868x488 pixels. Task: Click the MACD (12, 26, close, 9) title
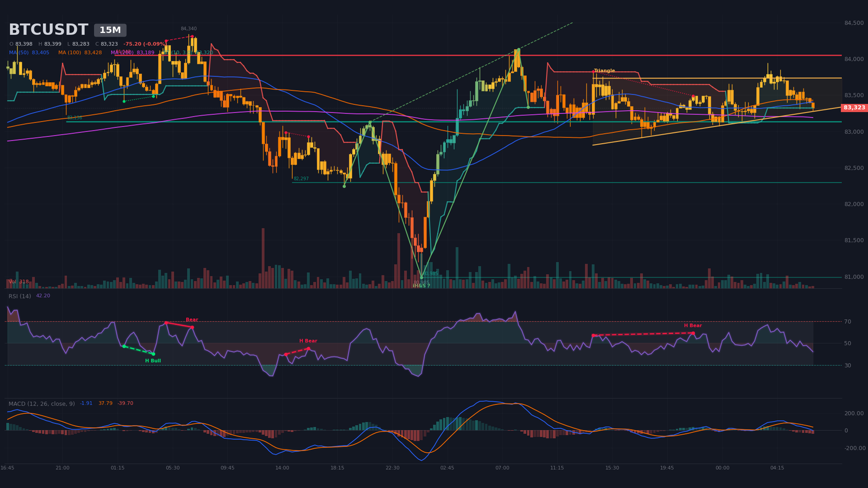(42, 403)
